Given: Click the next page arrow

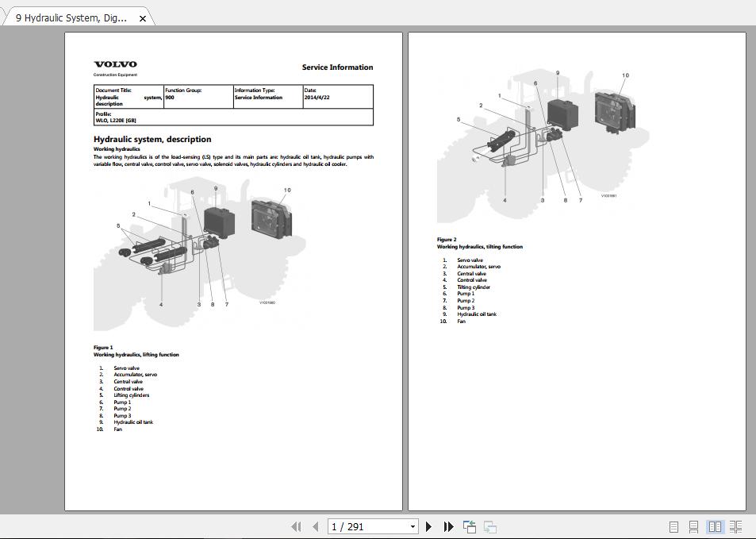Looking at the screenshot, I should click(x=428, y=526).
